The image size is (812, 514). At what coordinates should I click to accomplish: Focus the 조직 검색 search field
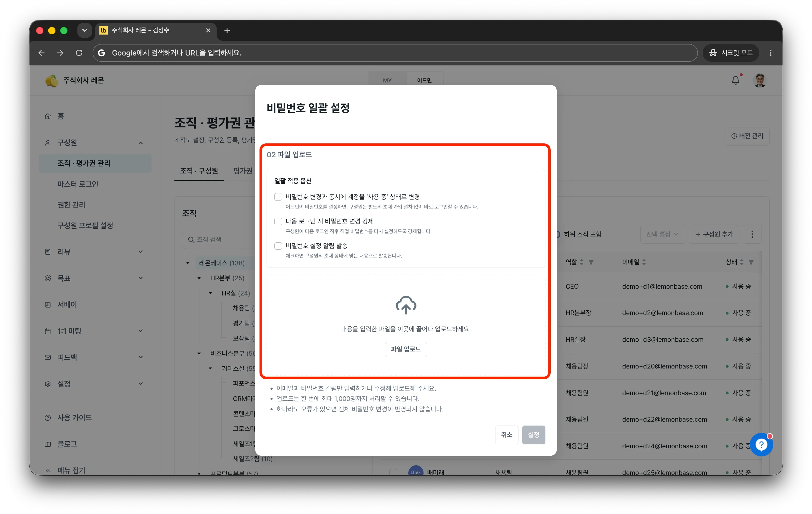(219, 239)
